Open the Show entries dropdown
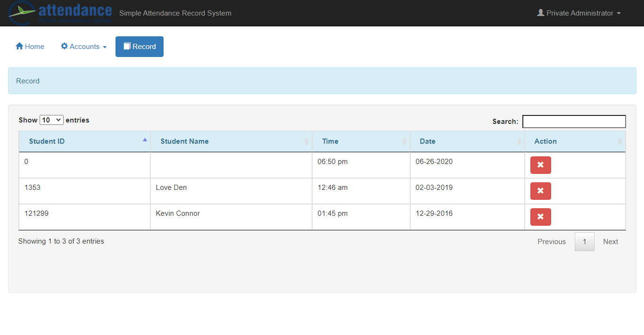 click(x=51, y=120)
